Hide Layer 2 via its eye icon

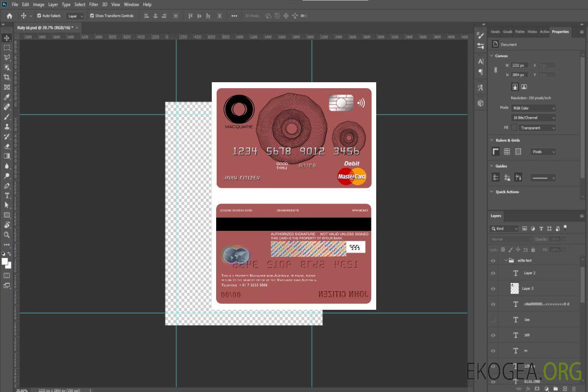tap(493, 273)
